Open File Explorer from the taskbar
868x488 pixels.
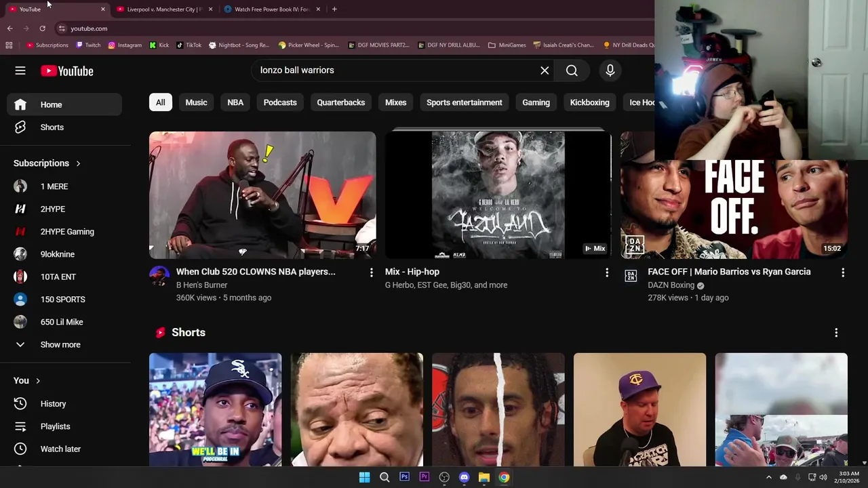tap(484, 477)
